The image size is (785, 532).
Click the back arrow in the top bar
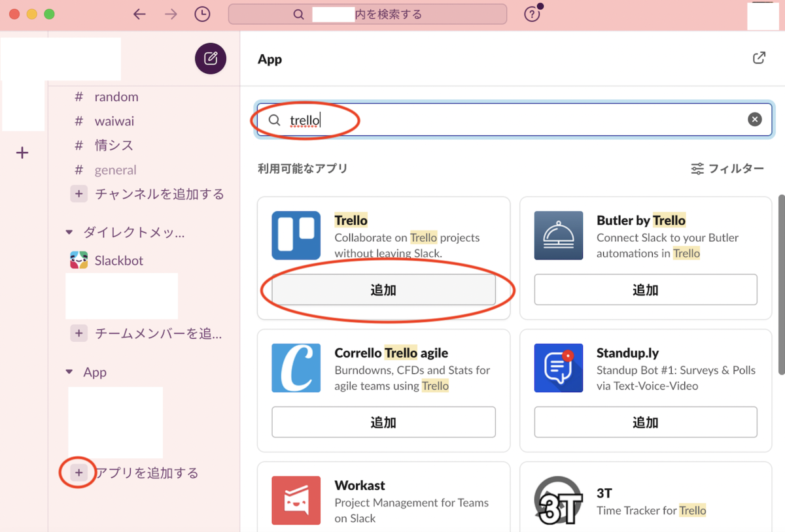pos(139,14)
